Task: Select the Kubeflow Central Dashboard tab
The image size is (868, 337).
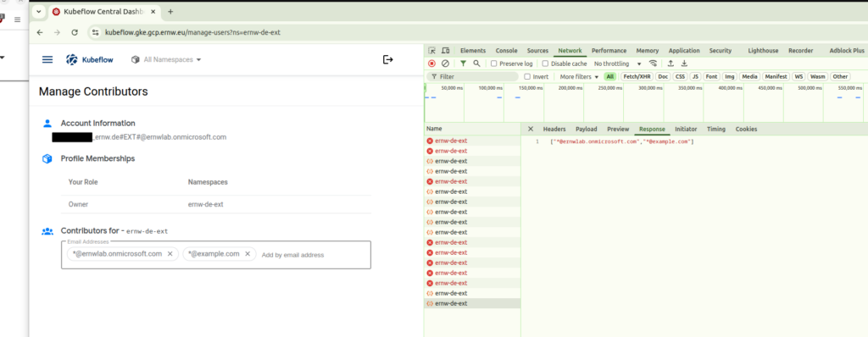Action: 105,12
